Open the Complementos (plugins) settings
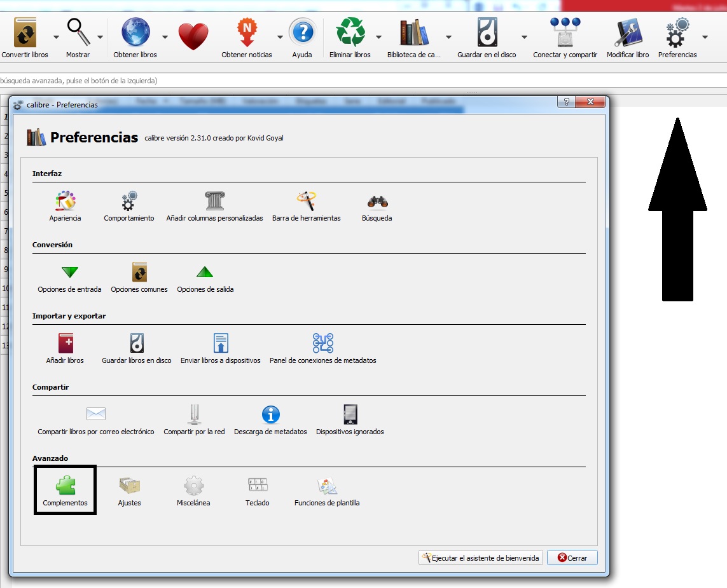727x588 pixels. (x=65, y=488)
